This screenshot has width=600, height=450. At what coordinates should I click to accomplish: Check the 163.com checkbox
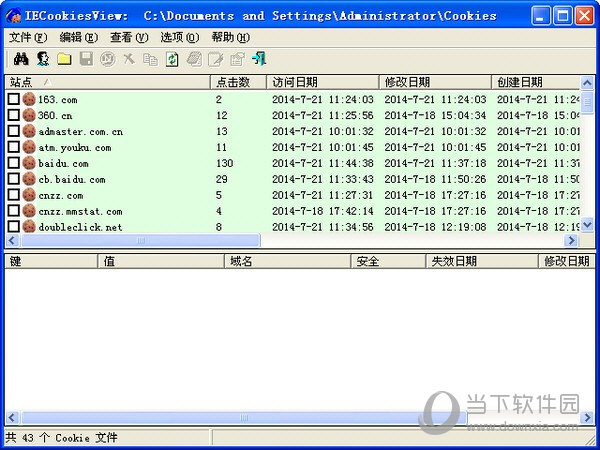[14, 99]
